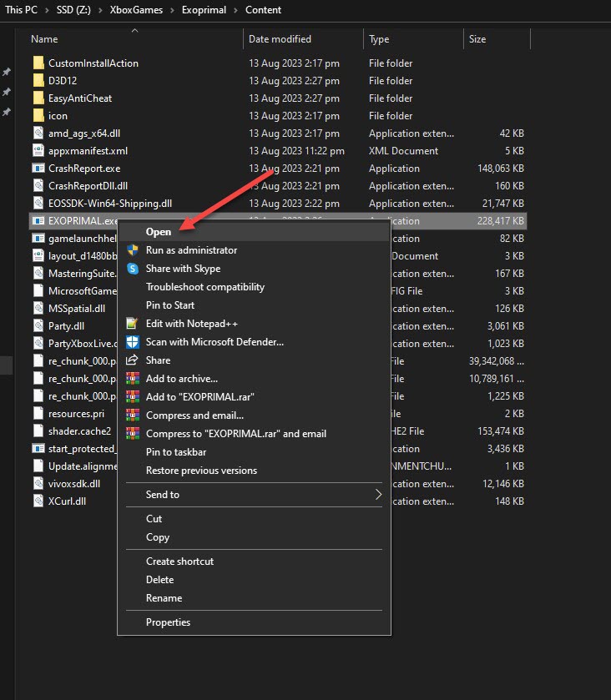The height and width of the screenshot is (700, 611).
Task: Go to SSD (Z:) in breadcrumb
Action: click(x=73, y=10)
